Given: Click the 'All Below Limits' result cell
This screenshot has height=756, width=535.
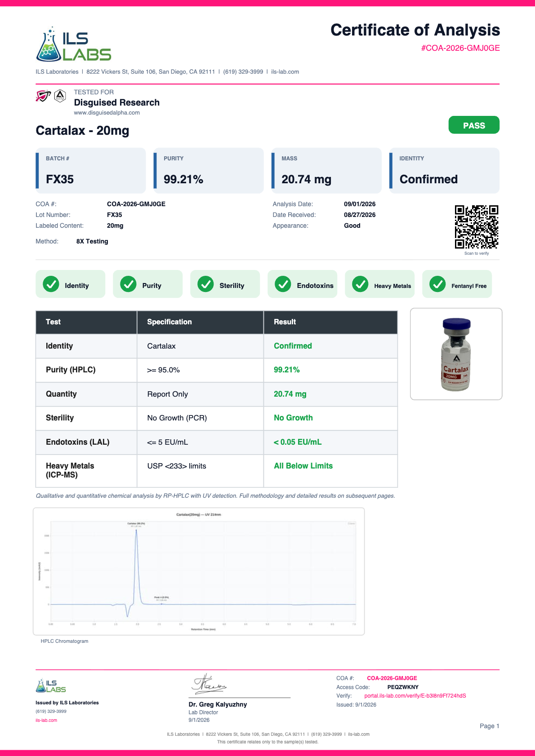Looking at the screenshot, I should click(330, 471).
